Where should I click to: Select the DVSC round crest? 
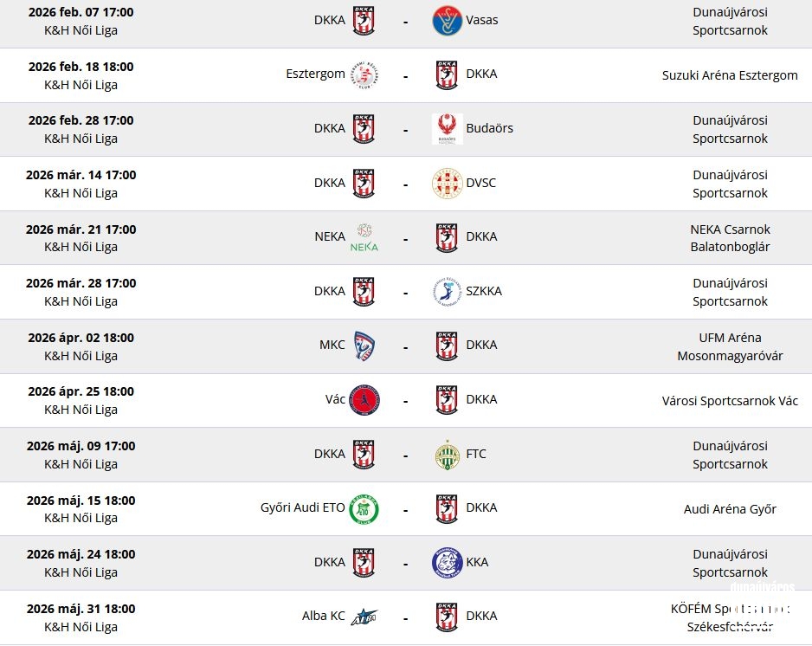point(447,184)
